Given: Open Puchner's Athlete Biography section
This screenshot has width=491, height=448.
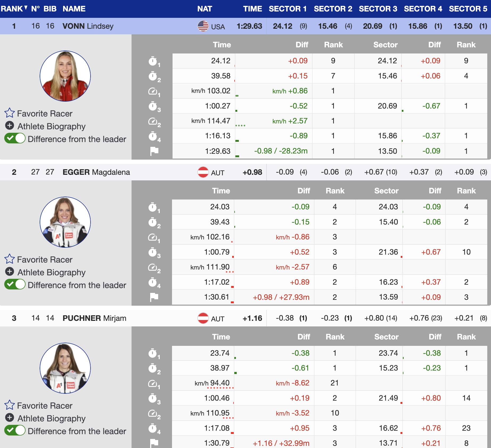Looking at the screenshot, I should [x=10, y=418].
